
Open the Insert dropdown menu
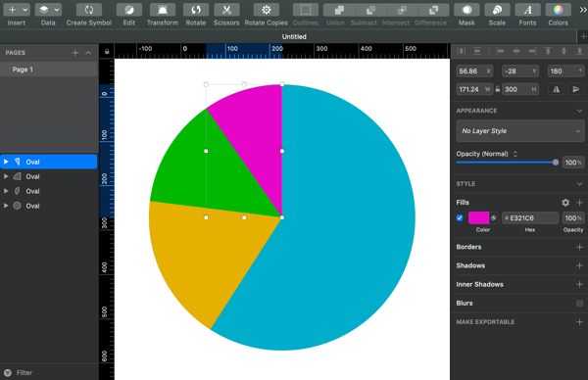coord(17,10)
